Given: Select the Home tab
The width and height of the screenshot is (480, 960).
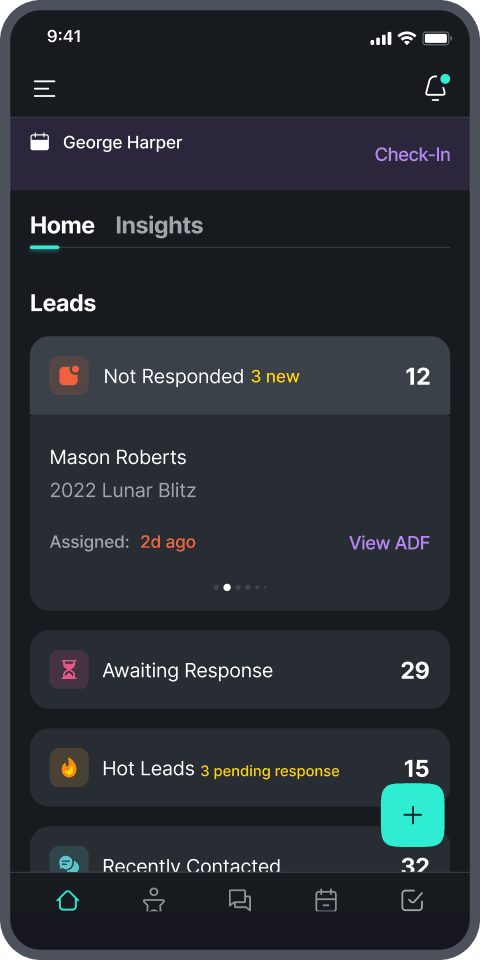Looking at the screenshot, I should coord(62,225).
